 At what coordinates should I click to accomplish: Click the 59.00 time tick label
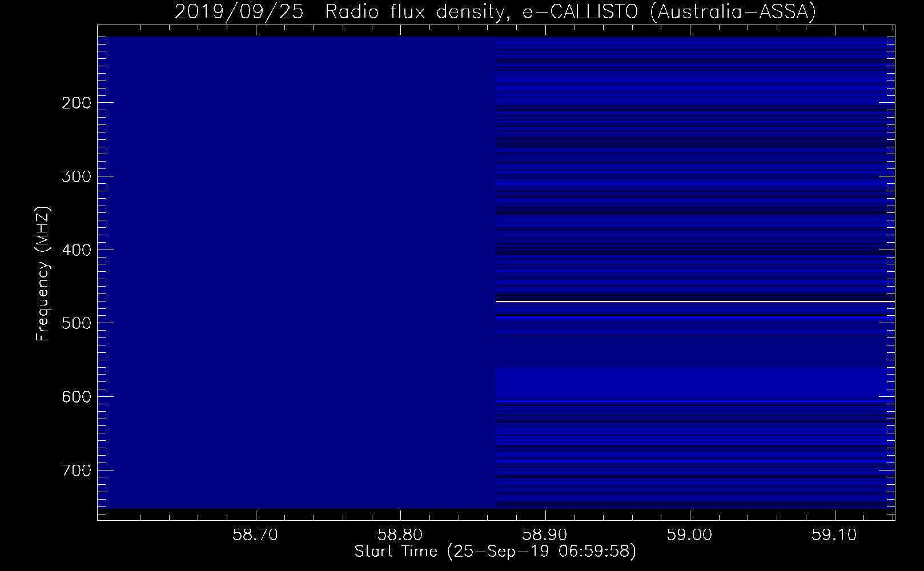[690, 535]
